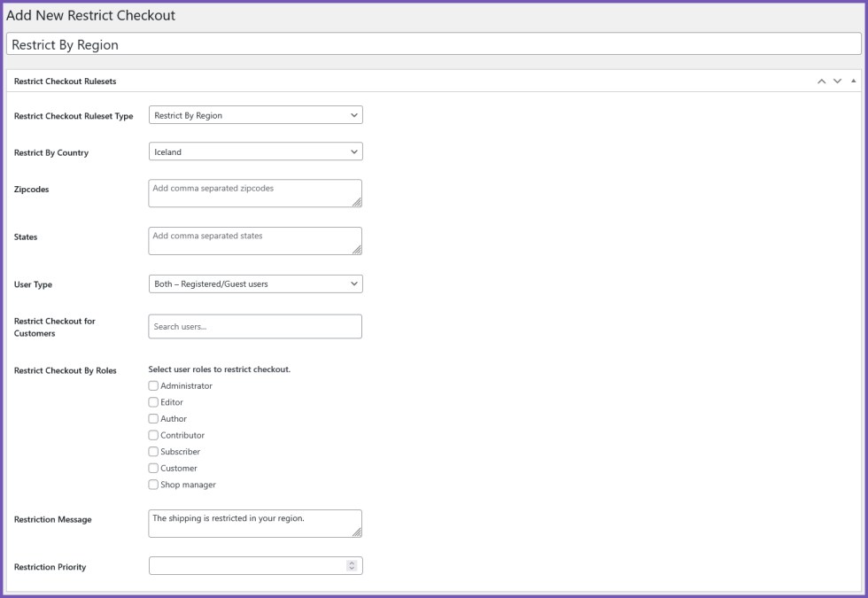
Task: Click the Search users field
Action: point(255,326)
